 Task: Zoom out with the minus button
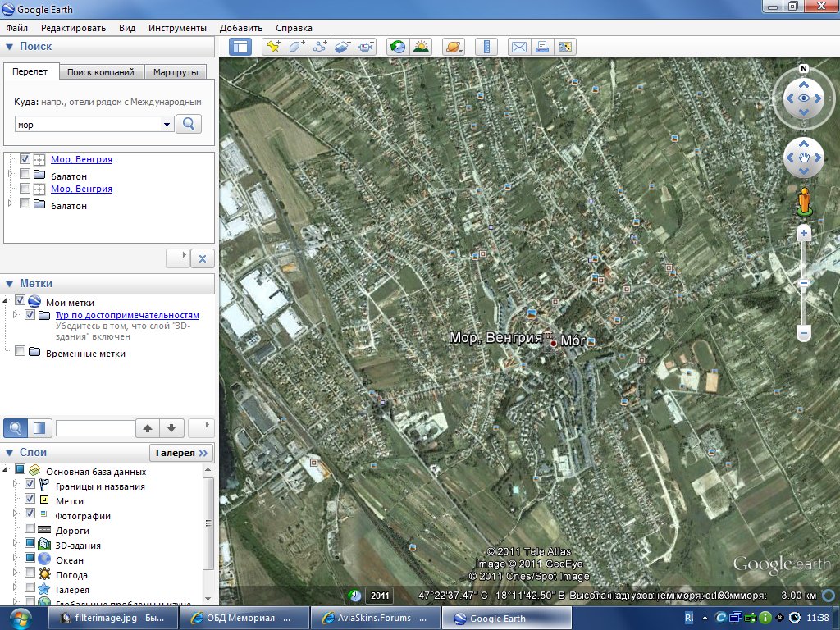pos(804,333)
